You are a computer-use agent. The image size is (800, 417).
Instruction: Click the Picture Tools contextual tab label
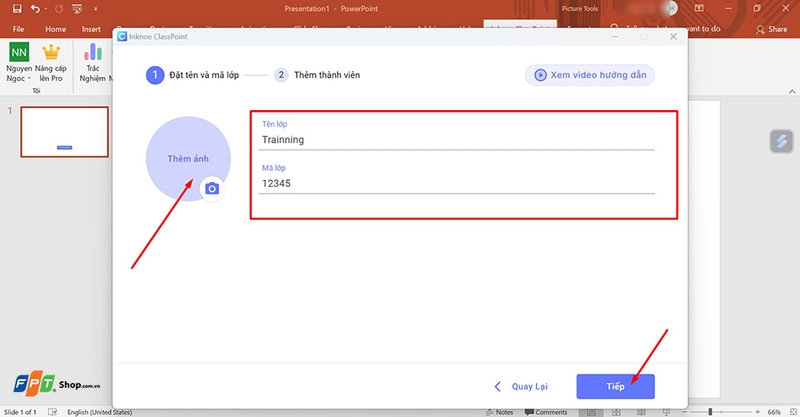(580, 9)
